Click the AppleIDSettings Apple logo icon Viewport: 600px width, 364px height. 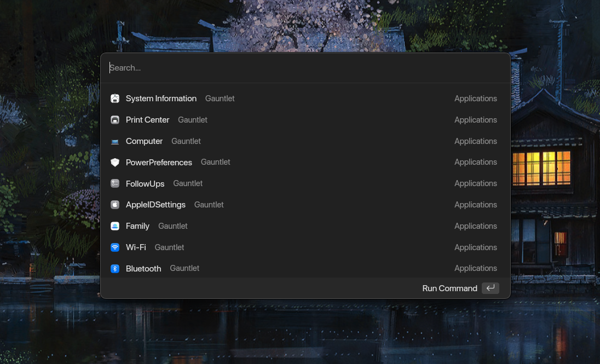pyautogui.click(x=115, y=205)
